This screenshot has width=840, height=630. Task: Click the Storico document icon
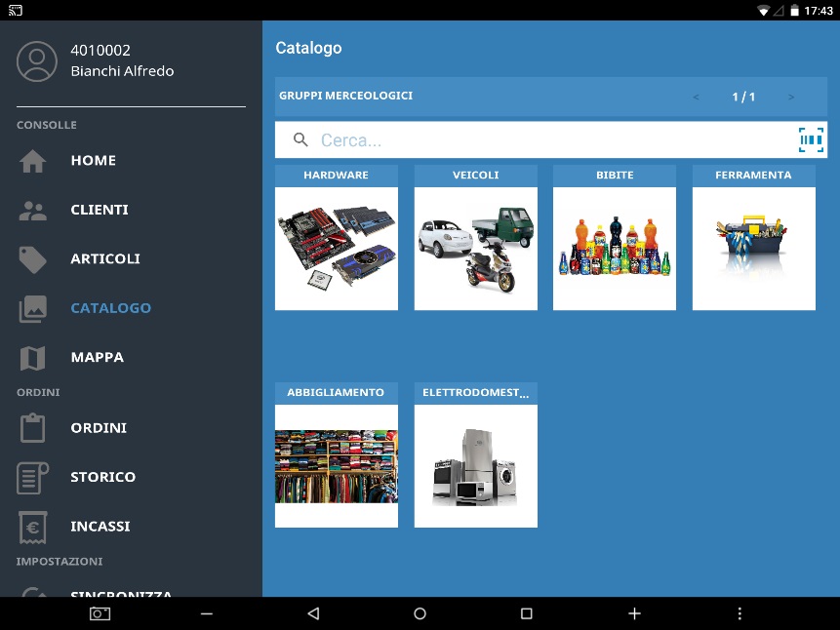click(x=32, y=477)
